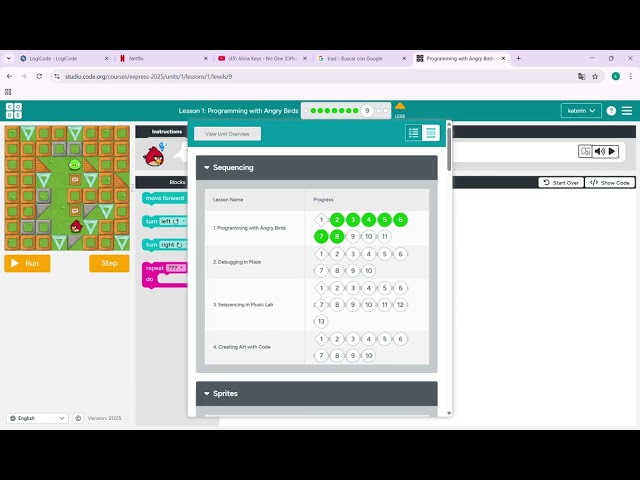Click the translate page icon
Image resolution: width=640 pixels, height=480 pixels.
pyautogui.click(x=582, y=76)
